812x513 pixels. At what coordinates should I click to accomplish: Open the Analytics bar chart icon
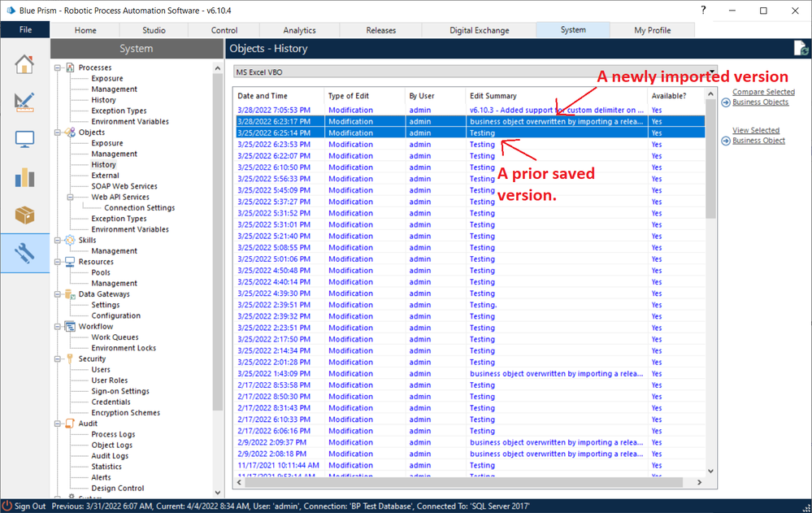[x=24, y=177]
